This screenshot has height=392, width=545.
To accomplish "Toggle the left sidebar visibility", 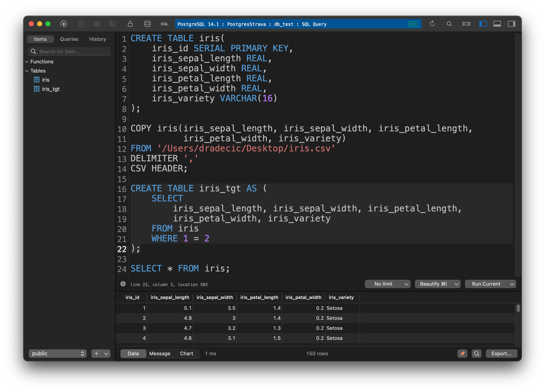I will click(483, 24).
